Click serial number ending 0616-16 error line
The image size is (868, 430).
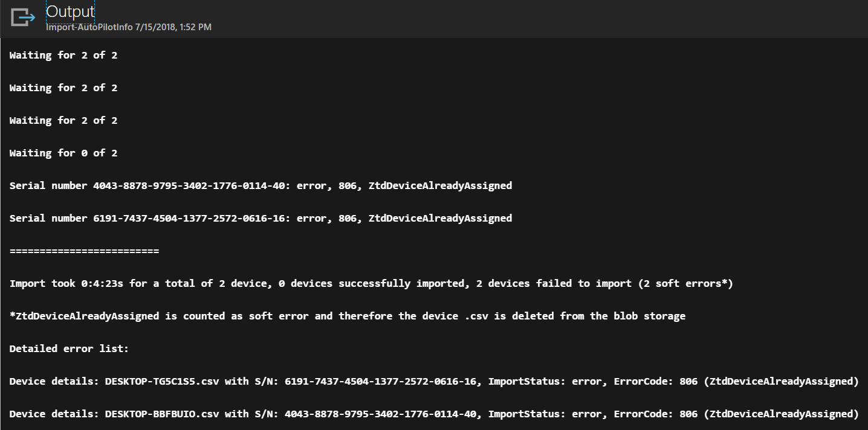[x=260, y=217]
